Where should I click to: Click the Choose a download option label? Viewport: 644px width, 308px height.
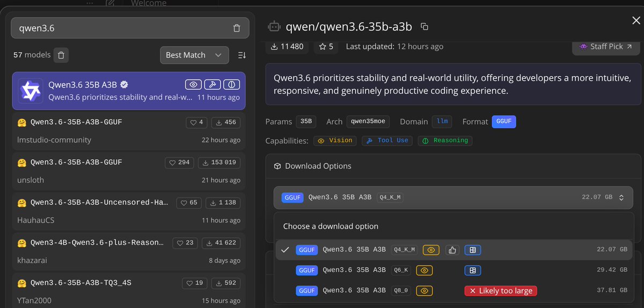tap(331, 226)
